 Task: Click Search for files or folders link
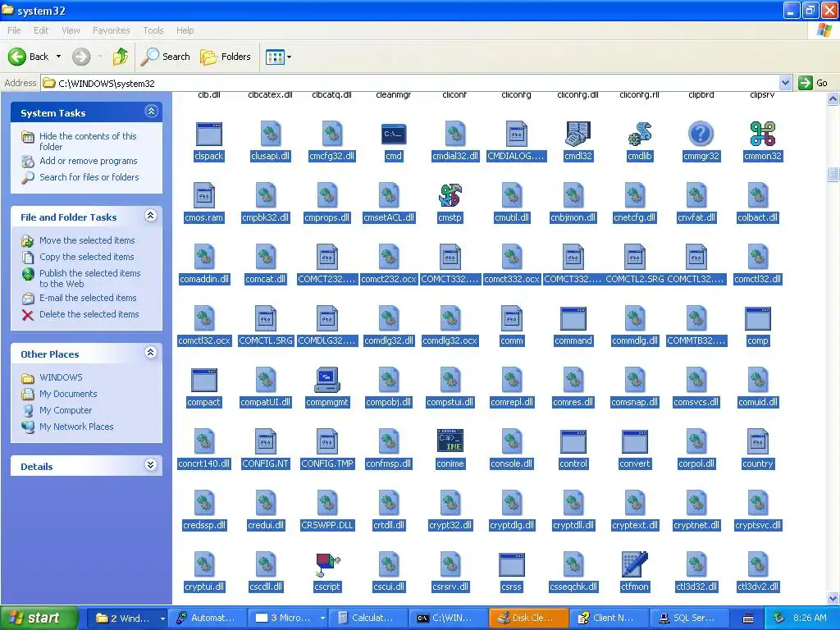89,177
